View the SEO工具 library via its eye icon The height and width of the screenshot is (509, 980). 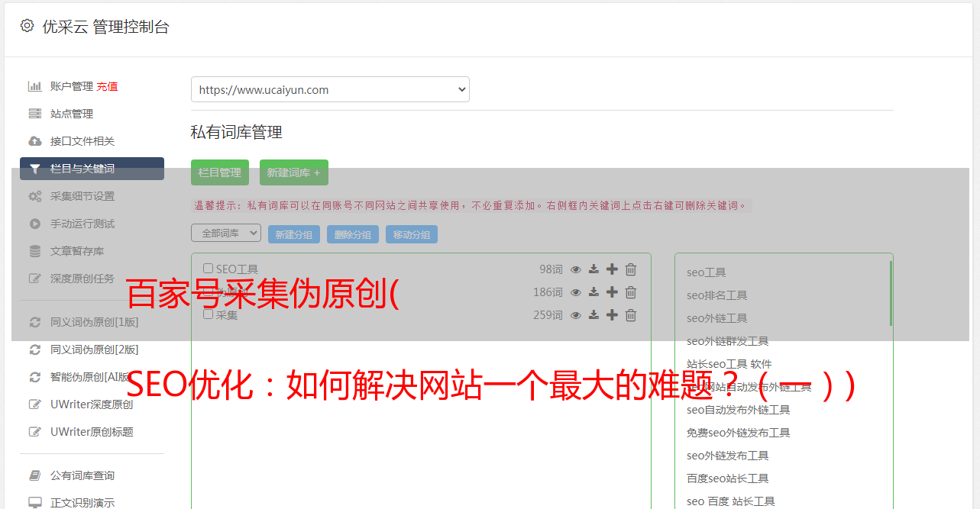click(576, 269)
